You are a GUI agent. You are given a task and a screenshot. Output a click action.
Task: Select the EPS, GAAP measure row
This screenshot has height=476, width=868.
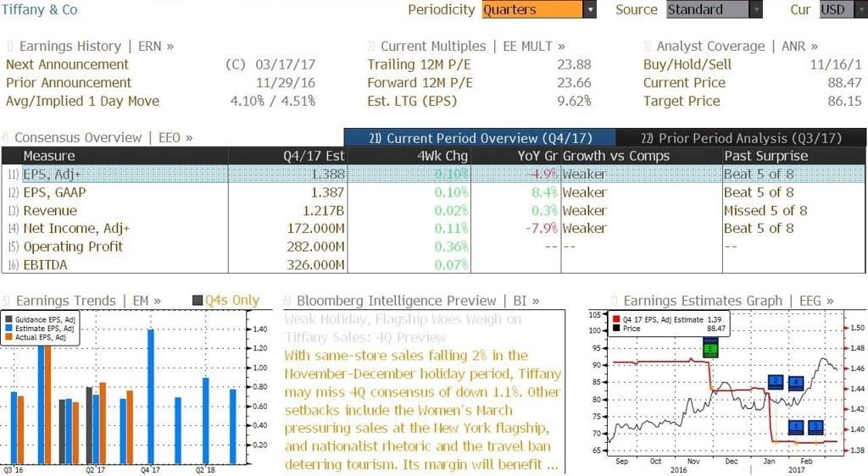point(433,192)
